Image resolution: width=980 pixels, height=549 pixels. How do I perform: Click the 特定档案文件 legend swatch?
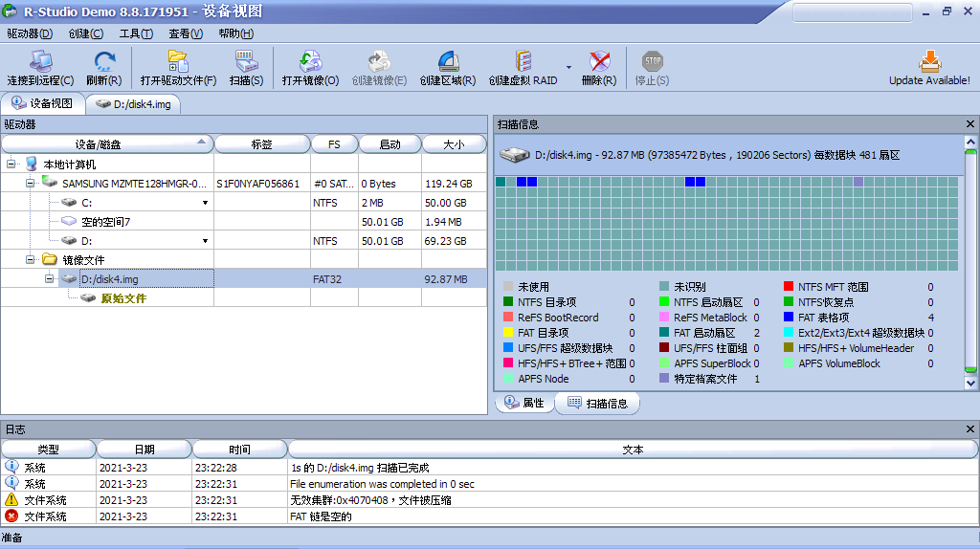tap(664, 379)
